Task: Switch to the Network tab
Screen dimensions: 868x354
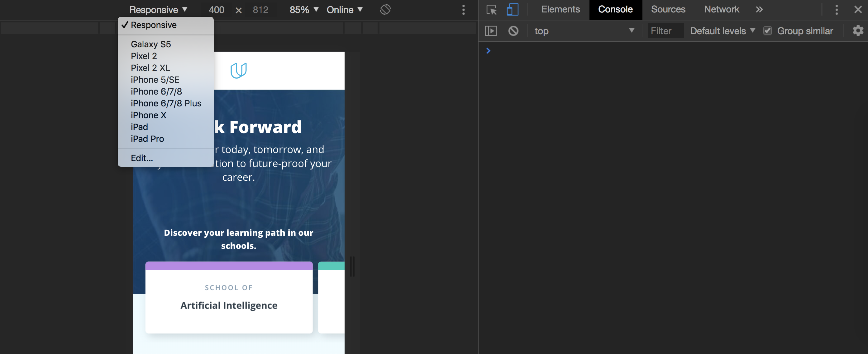Action: pyautogui.click(x=722, y=9)
